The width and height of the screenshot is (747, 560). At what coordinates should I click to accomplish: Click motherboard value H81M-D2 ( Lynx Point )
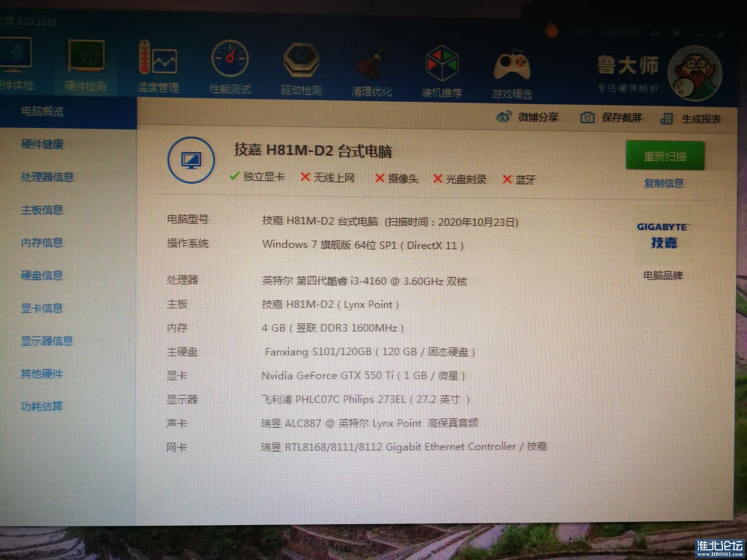tap(330, 305)
